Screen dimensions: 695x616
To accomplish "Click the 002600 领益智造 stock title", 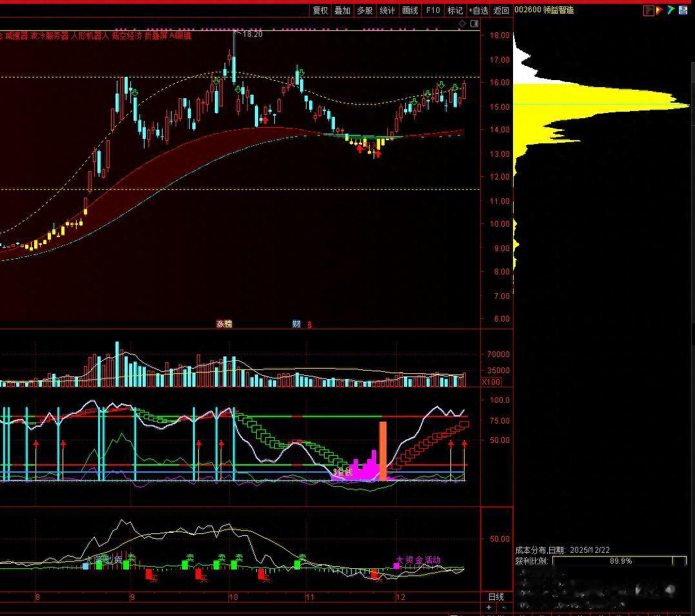I will click(x=544, y=10).
